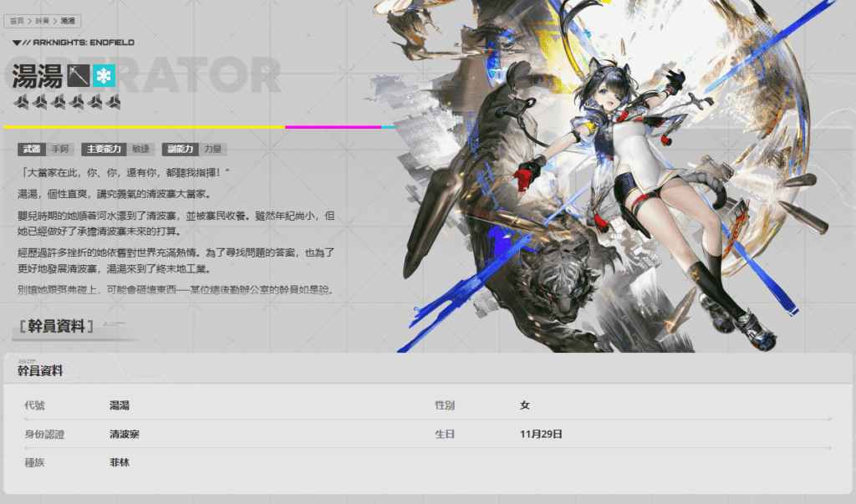Viewport: 856px width, 504px height.
Task: Click the 手銃 weapon value
Action: coord(60,149)
